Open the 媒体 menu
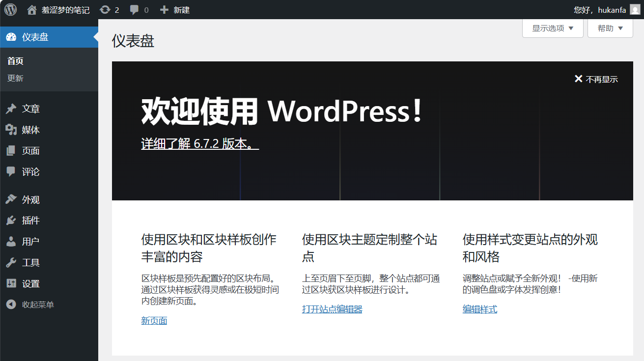The image size is (644, 361). pyautogui.click(x=49, y=130)
